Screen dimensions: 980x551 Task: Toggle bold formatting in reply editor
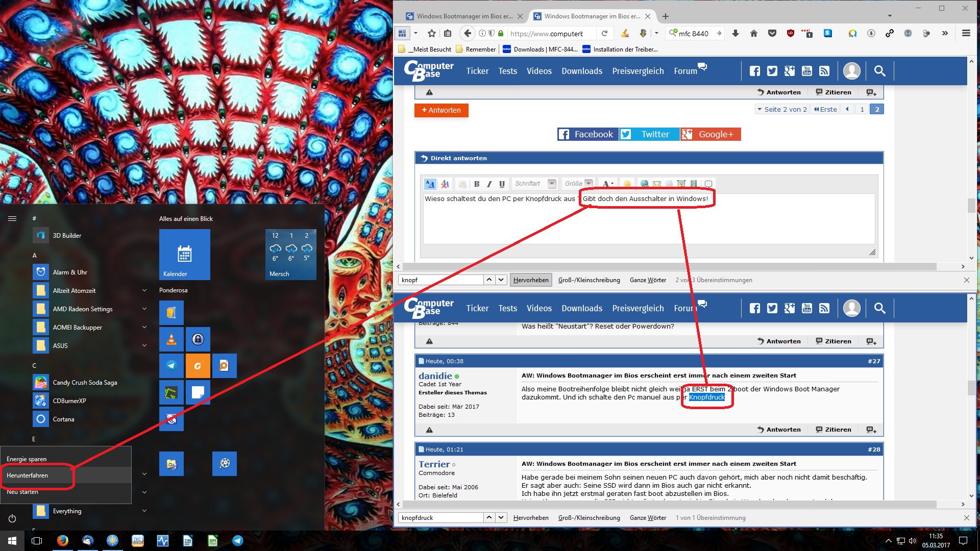pos(477,184)
